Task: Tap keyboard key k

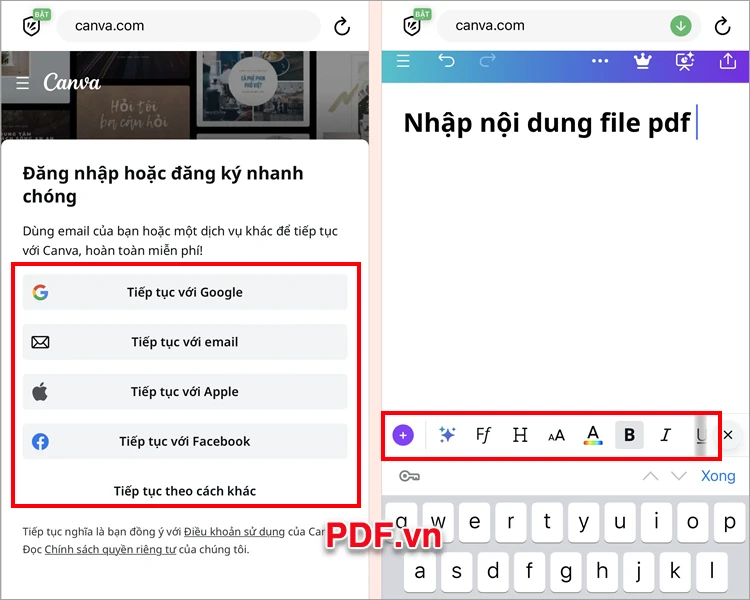Action: 674,572
